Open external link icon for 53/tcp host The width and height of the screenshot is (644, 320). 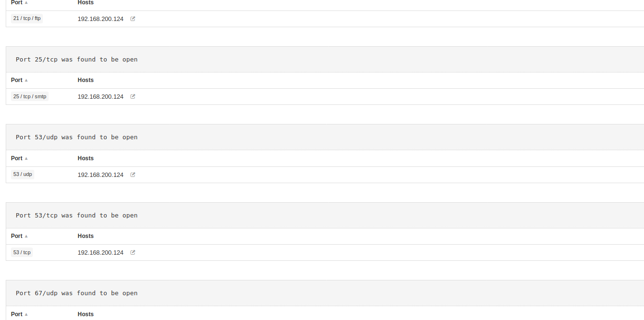click(x=133, y=252)
